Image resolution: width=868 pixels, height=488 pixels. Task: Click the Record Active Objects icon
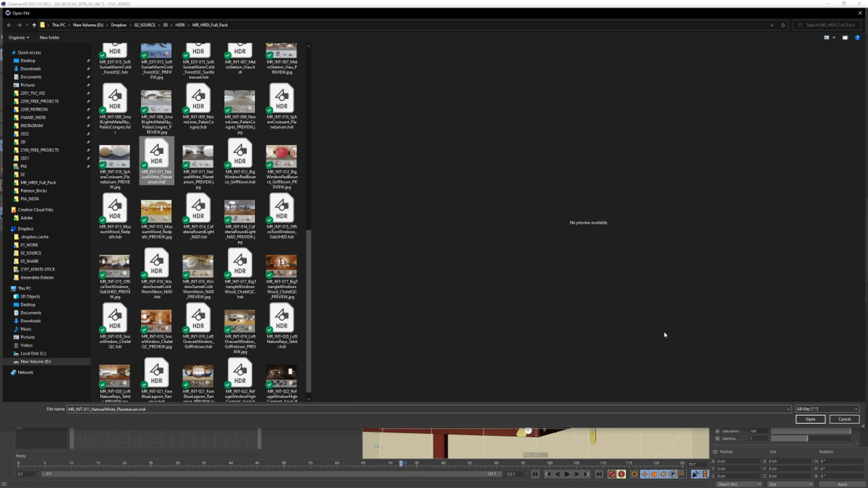pyautogui.click(x=612, y=474)
